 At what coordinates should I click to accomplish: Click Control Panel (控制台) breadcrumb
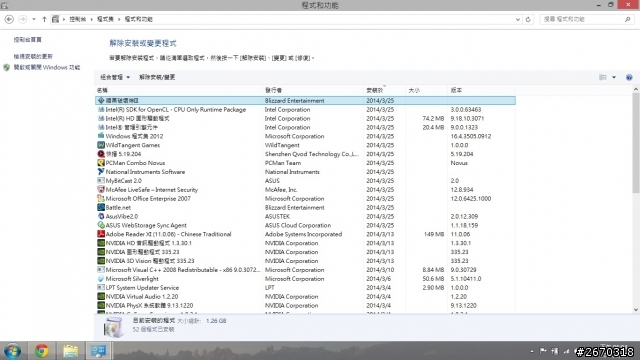point(78,19)
